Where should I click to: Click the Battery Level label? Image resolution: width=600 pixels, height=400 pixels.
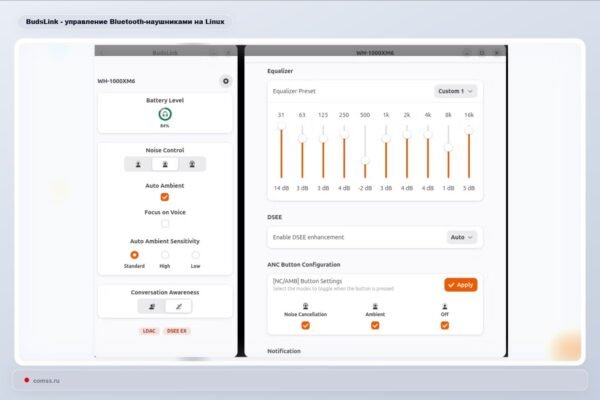tap(165, 100)
